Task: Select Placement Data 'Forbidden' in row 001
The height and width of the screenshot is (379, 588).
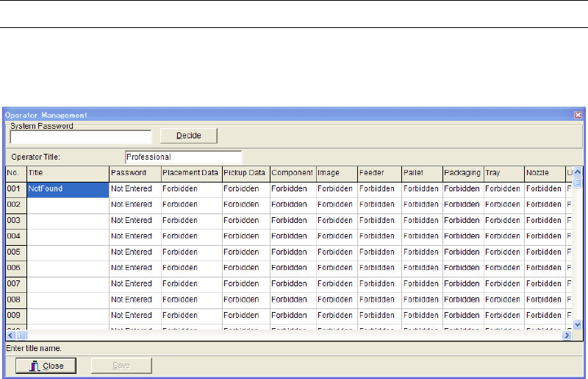Action: 192,189
